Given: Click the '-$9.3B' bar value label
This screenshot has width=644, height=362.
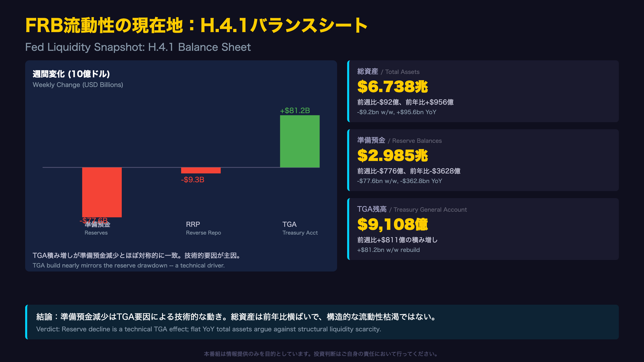Looking at the screenshot, I should coord(192,180).
